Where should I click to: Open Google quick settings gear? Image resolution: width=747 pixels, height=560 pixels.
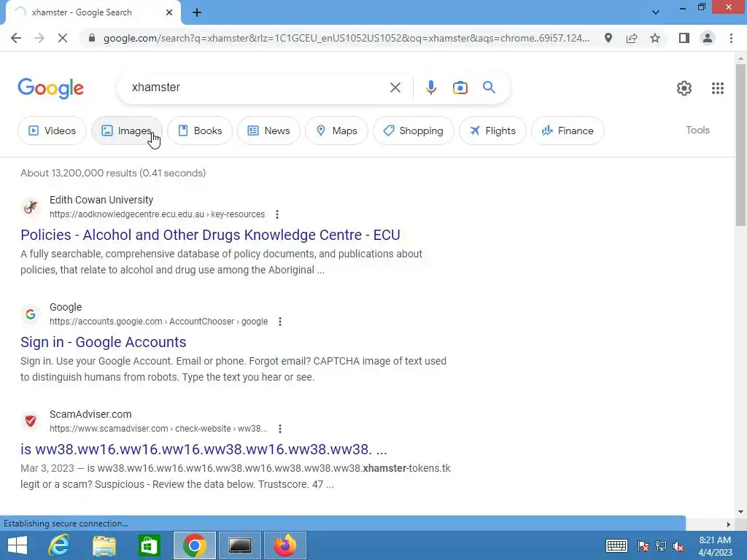point(684,88)
